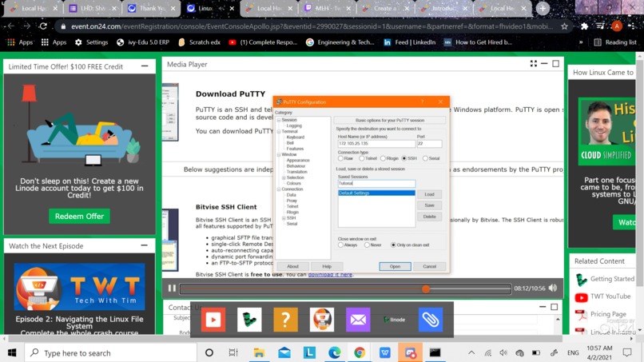Open Windows Start menu
The height and width of the screenshot is (362, 644).
[12, 352]
